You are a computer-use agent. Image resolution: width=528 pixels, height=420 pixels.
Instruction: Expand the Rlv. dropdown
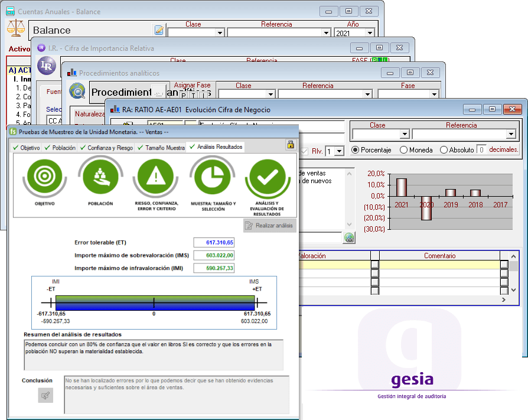(338, 151)
